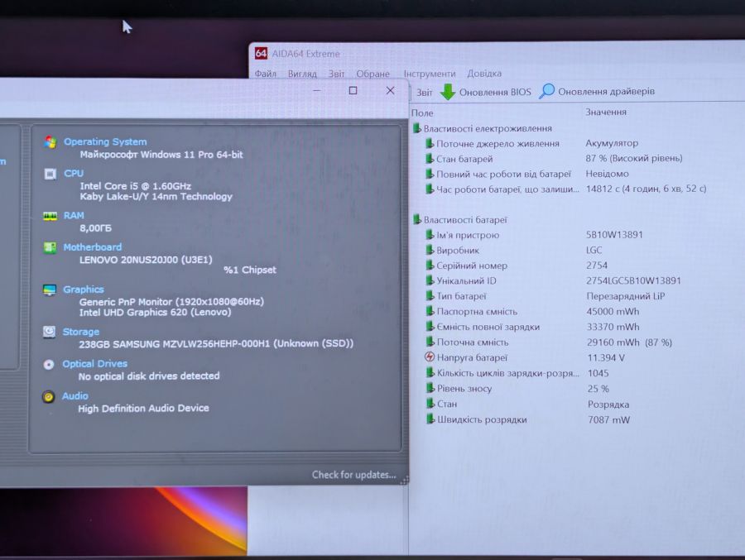The image size is (745, 560).
Task: Click the Storage drive icon
Action: [x=49, y=332]
